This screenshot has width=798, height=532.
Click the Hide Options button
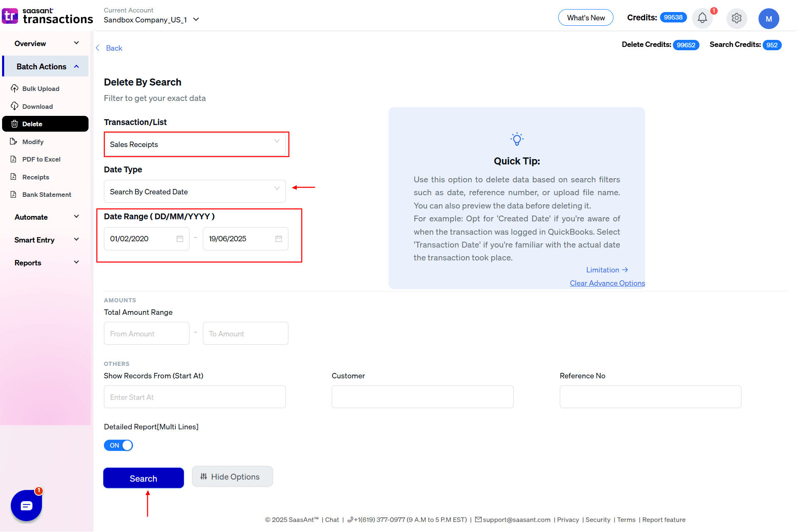pyautogui.click(x=232, y=476)
